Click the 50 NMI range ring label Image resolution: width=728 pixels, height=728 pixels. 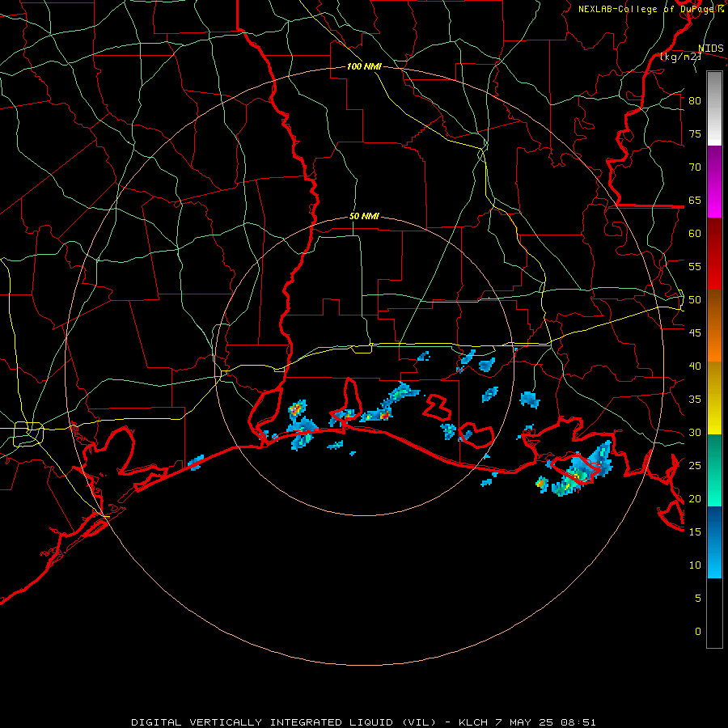pos(364,216)
